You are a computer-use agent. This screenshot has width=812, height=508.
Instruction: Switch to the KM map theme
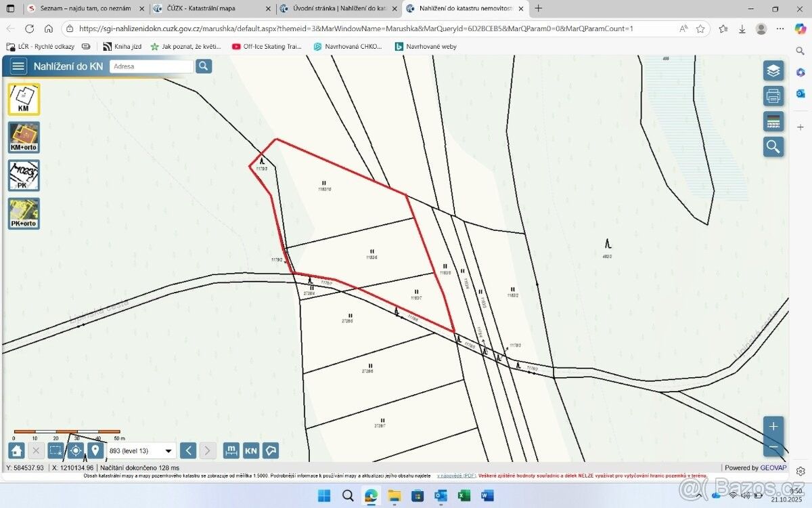(x=24, y=100)
